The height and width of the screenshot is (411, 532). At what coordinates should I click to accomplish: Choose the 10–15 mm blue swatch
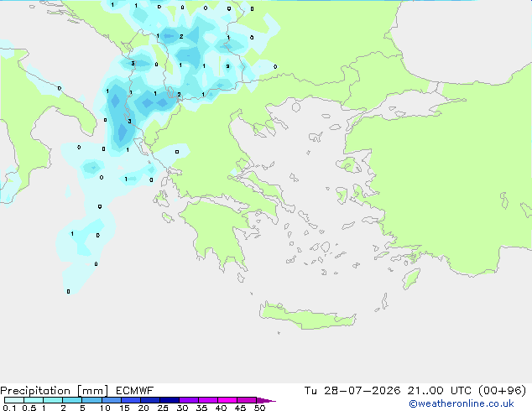pos(111,400)
